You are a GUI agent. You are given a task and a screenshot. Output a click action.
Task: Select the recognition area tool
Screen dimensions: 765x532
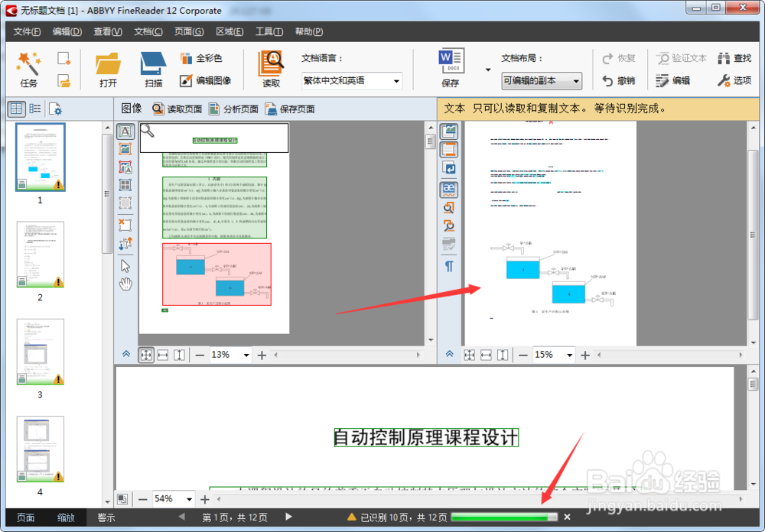[125, 203]
